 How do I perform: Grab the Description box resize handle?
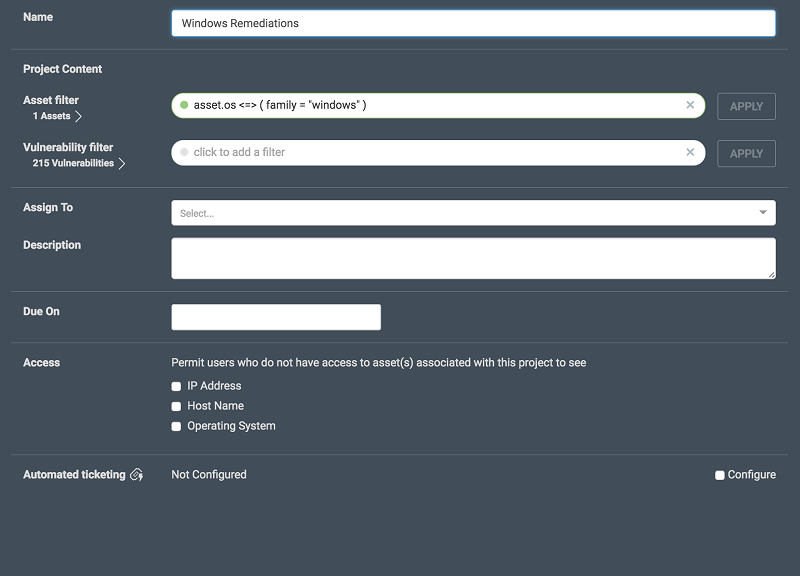pyautogui.click(x=770, y=273)
